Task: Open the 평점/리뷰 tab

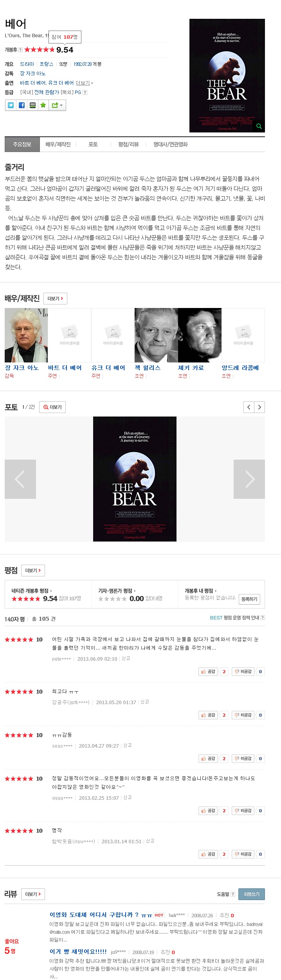Action: click(x=128, y=144)
